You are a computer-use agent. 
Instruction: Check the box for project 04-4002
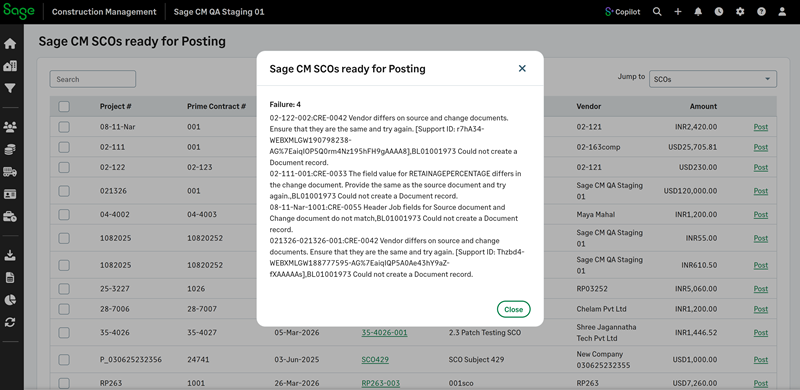click(x=64, y=215)
